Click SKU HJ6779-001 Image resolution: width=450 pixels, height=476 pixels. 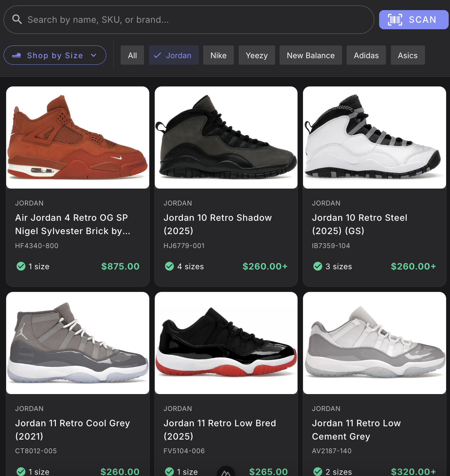point(184,246)
